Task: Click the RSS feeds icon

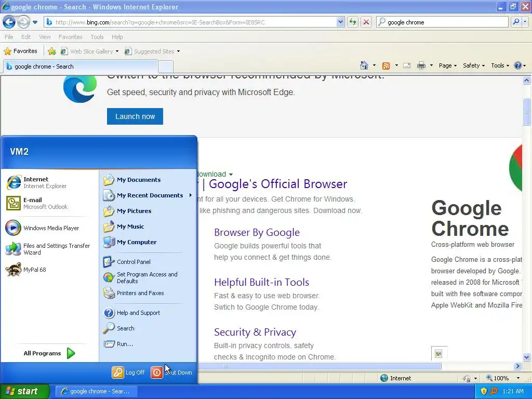Action: coord(386,65)
